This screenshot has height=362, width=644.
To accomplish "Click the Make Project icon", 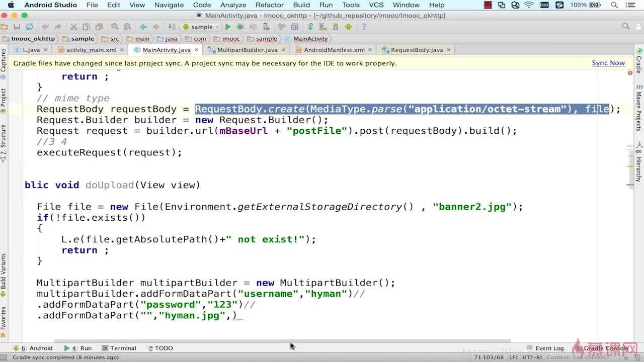I will coord(172,27).
